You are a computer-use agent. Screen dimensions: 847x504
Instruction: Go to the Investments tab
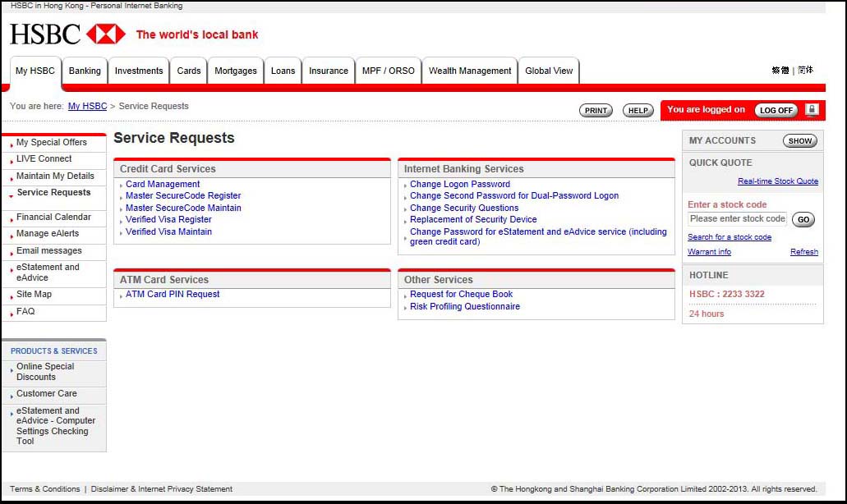(x=139, y=71)
